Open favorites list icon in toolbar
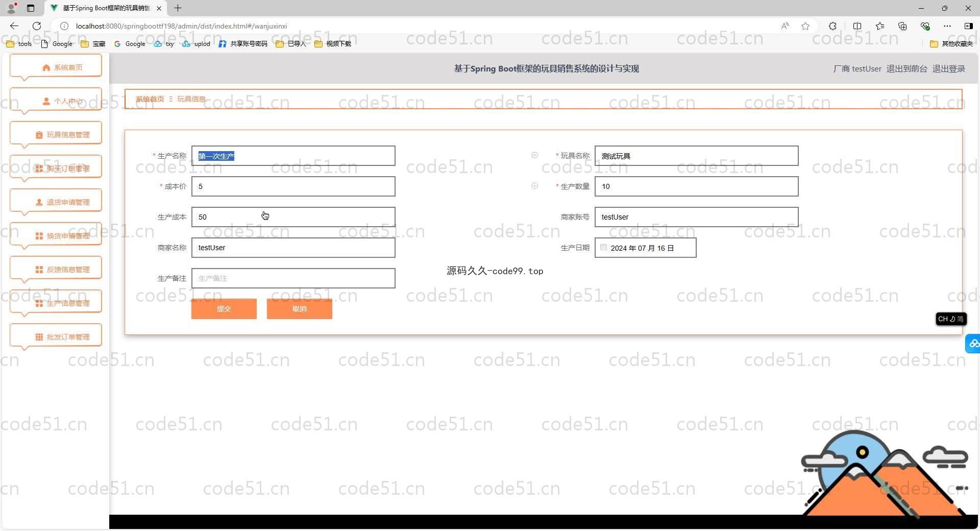This screenshot has height=531, width=980. 880,26
